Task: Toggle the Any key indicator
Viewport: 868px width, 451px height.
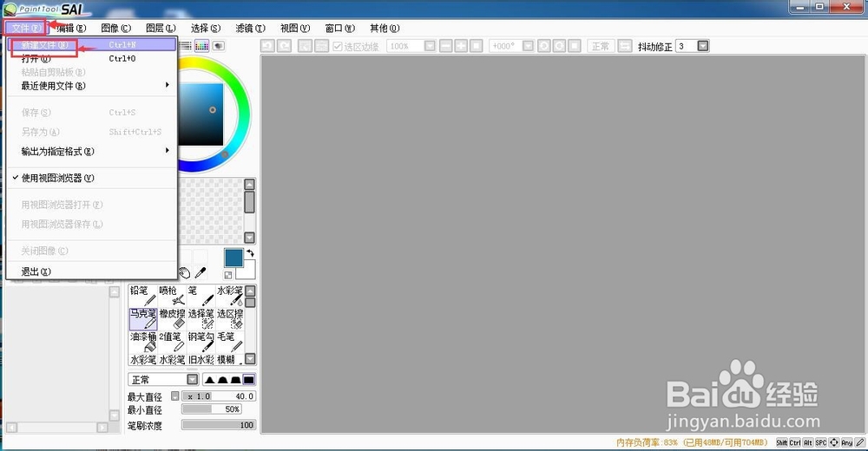Action: (847, 442)
